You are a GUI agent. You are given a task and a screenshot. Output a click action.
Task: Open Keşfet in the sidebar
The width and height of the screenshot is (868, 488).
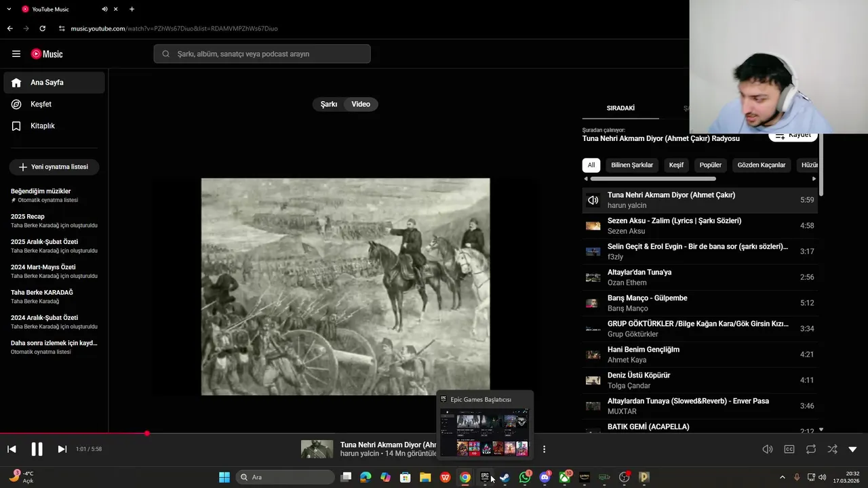tap(54, 104)
